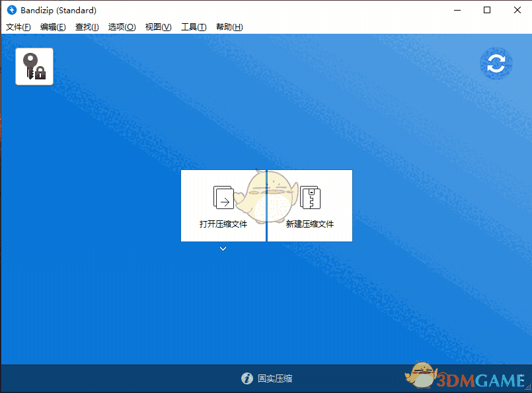Click the blue status bar at the bottom
The height and width of the screenshot is (393, 532).
coord(132,379)
